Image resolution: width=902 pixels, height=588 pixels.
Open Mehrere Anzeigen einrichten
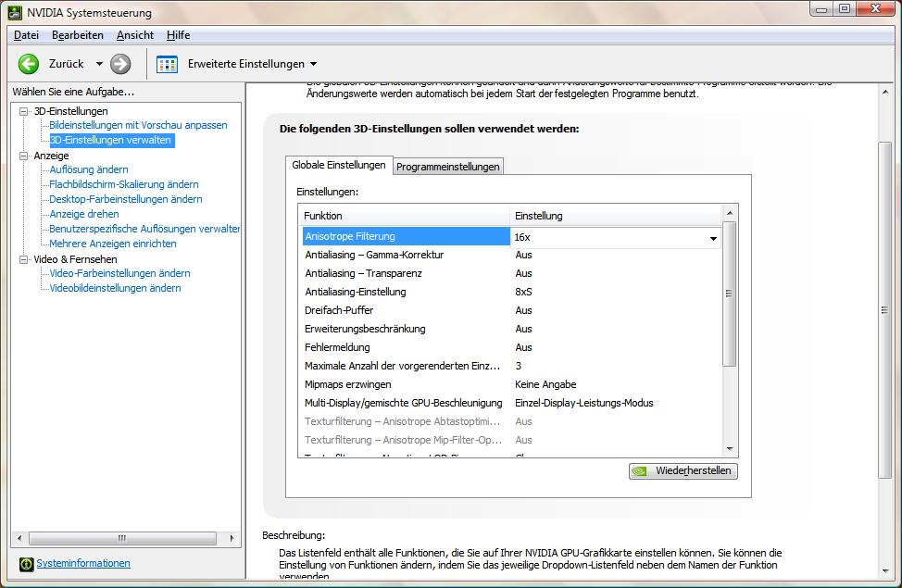coord(113,244)
